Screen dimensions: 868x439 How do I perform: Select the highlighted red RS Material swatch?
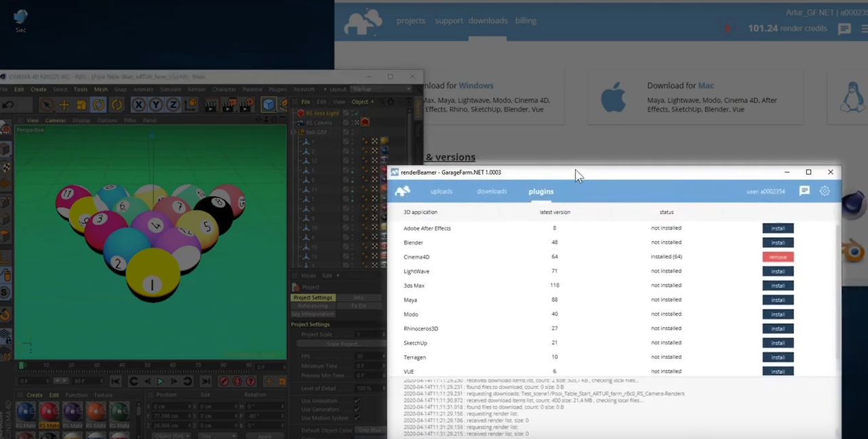[x=49, y=413]
